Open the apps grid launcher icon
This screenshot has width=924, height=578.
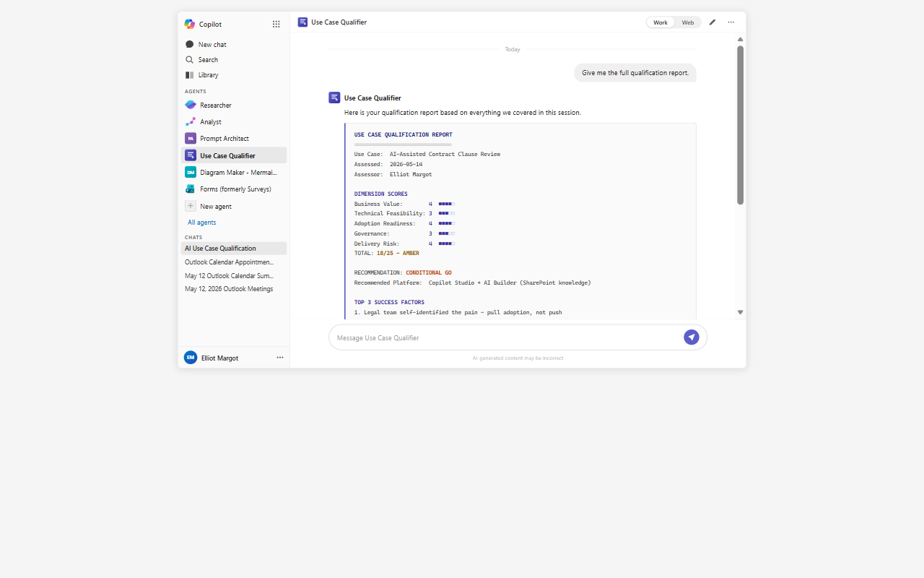(x=276, y=24)
